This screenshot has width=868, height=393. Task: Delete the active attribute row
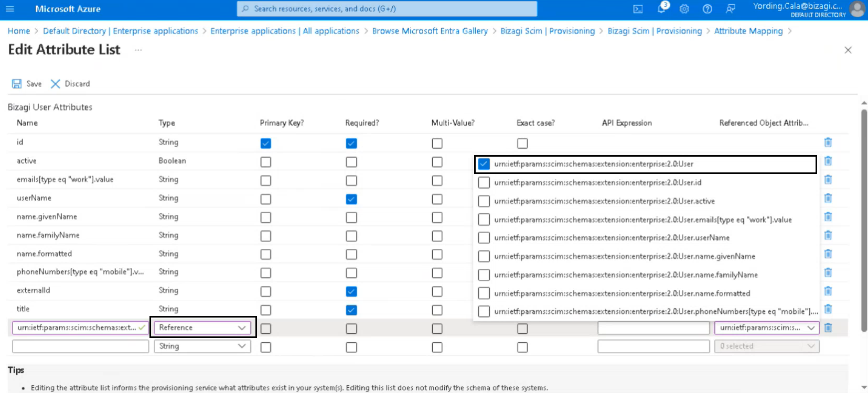(x=828, y=161)
